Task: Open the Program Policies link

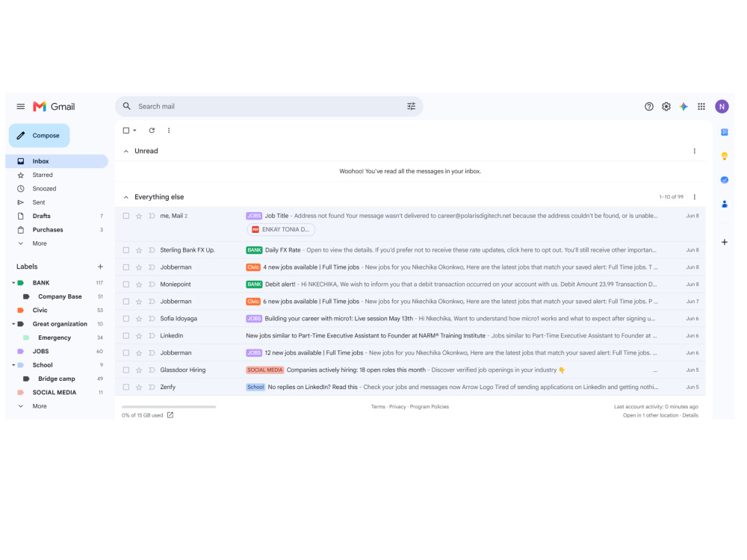Action: click(430, 407)
